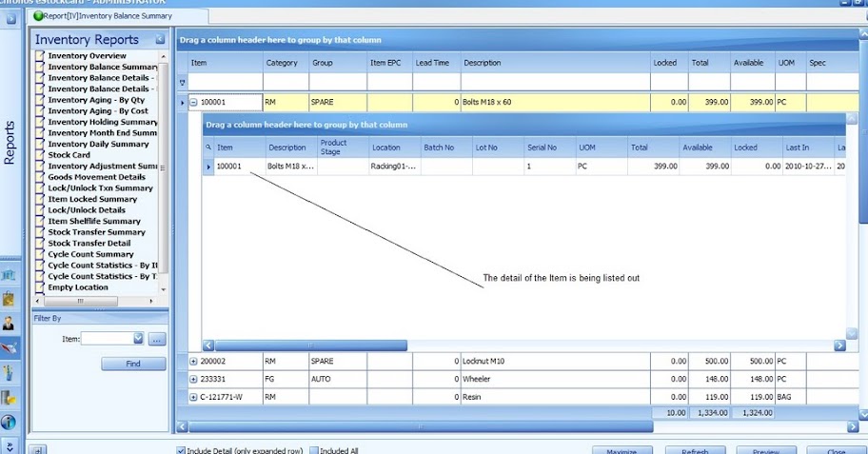Sort by Serial No column in detail grid

tap(550, 148)
